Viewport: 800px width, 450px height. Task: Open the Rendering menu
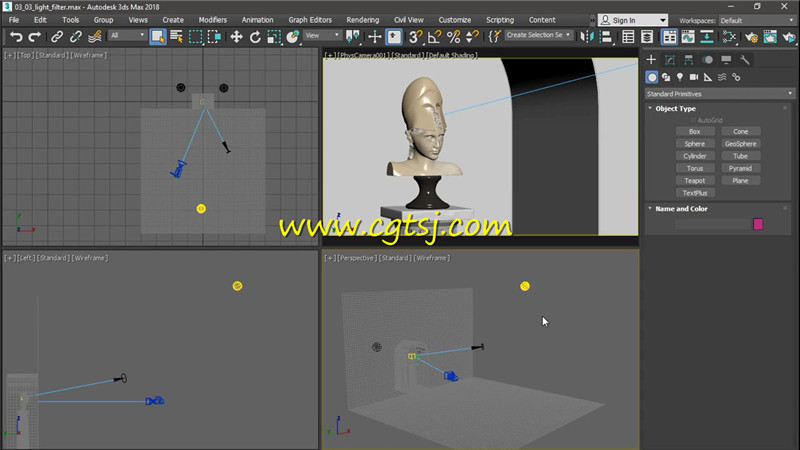(x=363, y=20)
